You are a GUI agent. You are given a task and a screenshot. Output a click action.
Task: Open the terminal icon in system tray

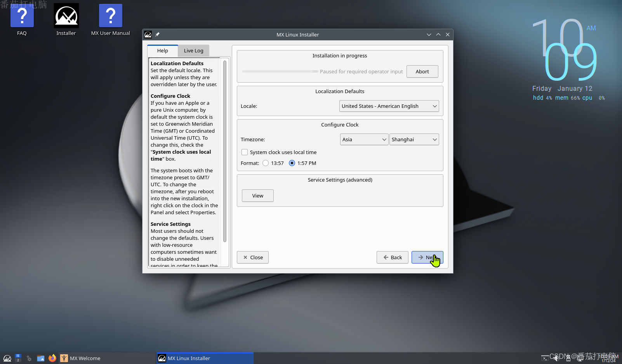click(545, 358)
